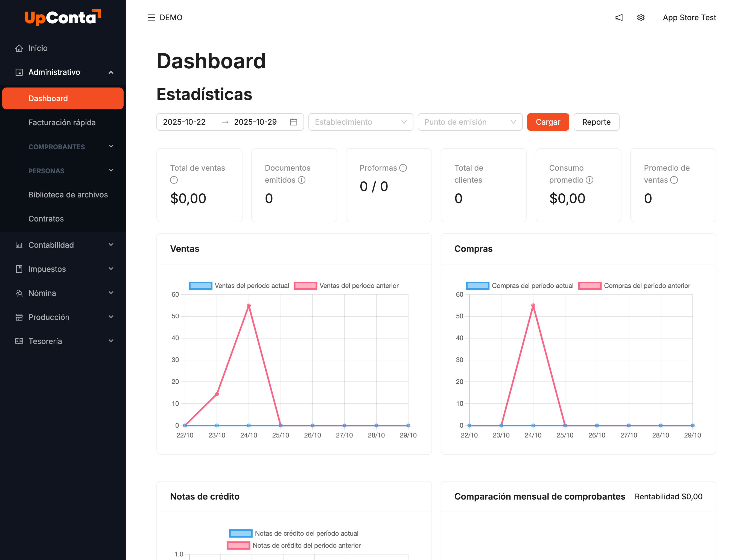Select Dashboard in the sidebar
Image resolution: width=747 pixels, height=560 pixels.
(63, 99)
